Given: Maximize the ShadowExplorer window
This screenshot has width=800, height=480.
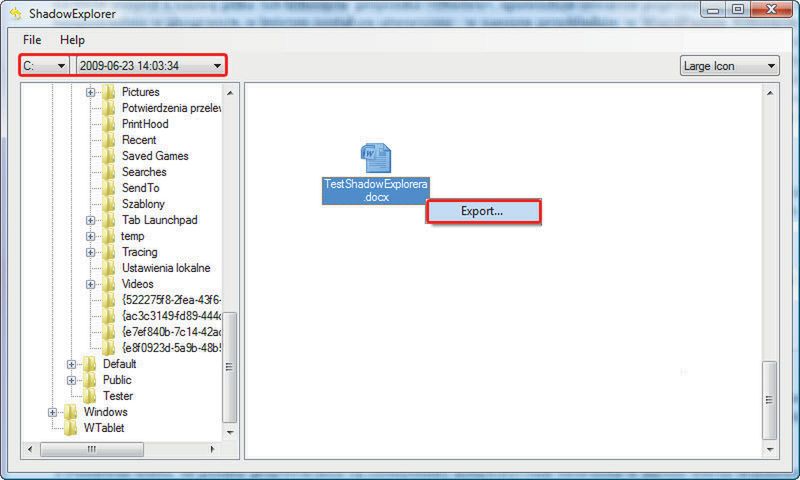Looking at the screenshot, I should pos(738,10).
